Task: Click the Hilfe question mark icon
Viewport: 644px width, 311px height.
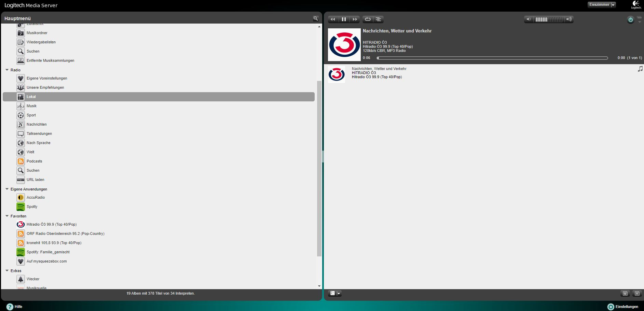Action: click(x=10, y=307)
